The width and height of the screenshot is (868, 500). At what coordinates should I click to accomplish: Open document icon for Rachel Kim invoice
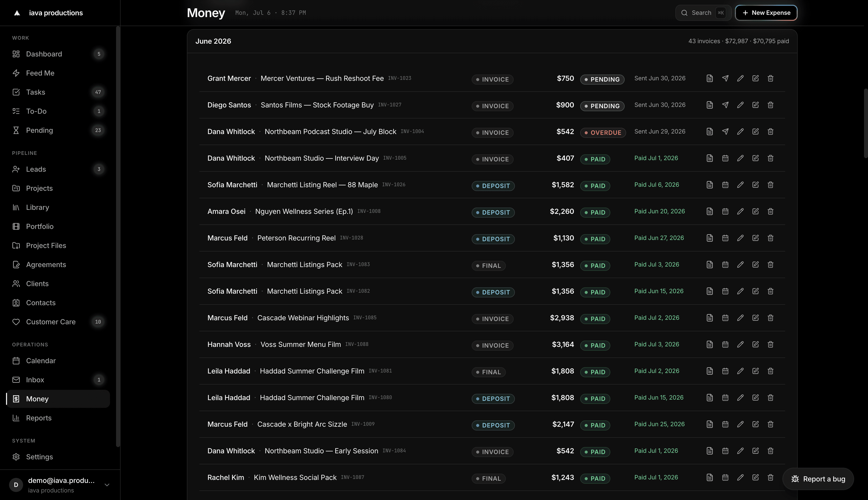click(x=710, y=477)
